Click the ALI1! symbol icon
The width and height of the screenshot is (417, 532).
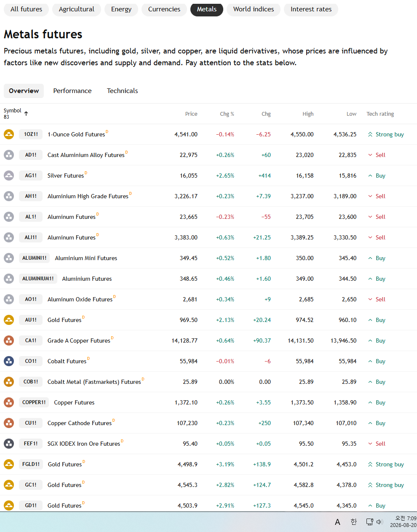click(x=9, y=237)
